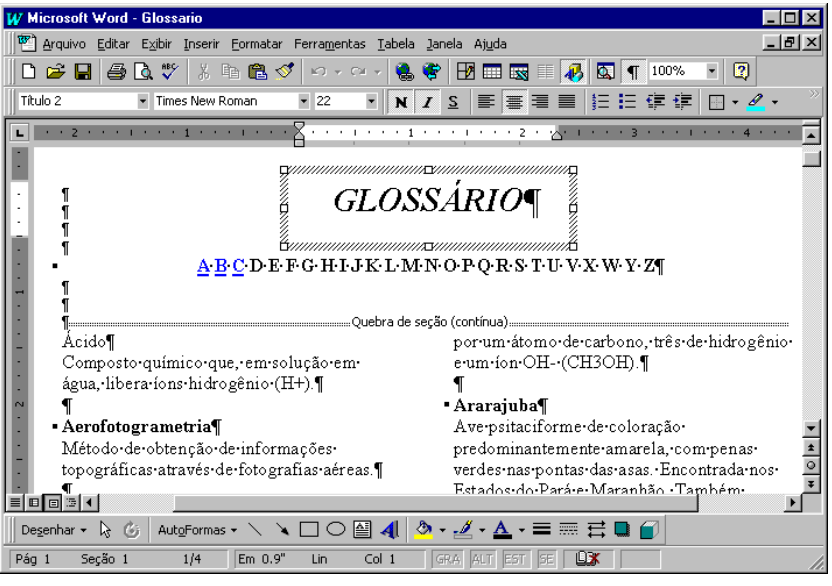Save the document with the floppy disk icon
832x586 pixels.
83,71
